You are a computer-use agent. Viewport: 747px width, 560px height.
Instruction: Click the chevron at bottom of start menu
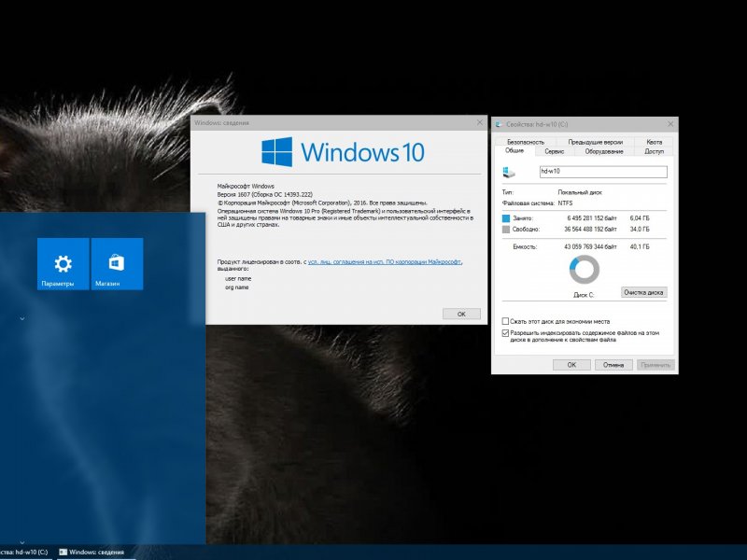click(21, 542)
